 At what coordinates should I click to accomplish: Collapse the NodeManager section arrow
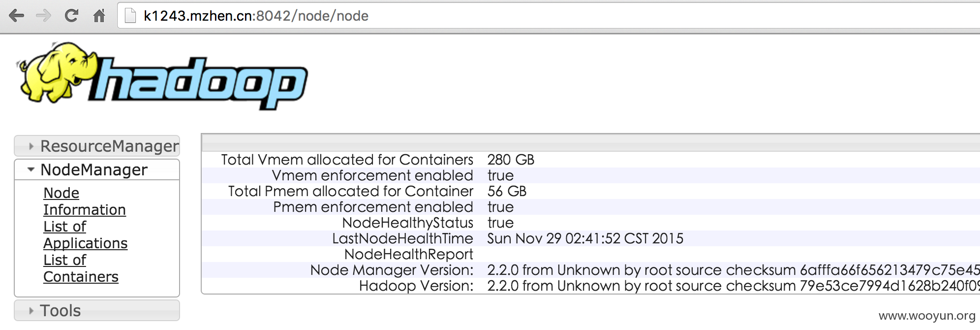31,169
